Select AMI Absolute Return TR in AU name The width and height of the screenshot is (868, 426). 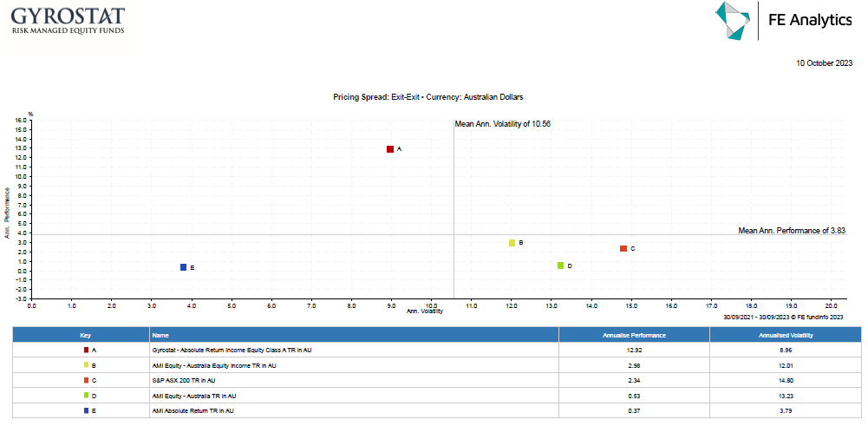[193, 410]
